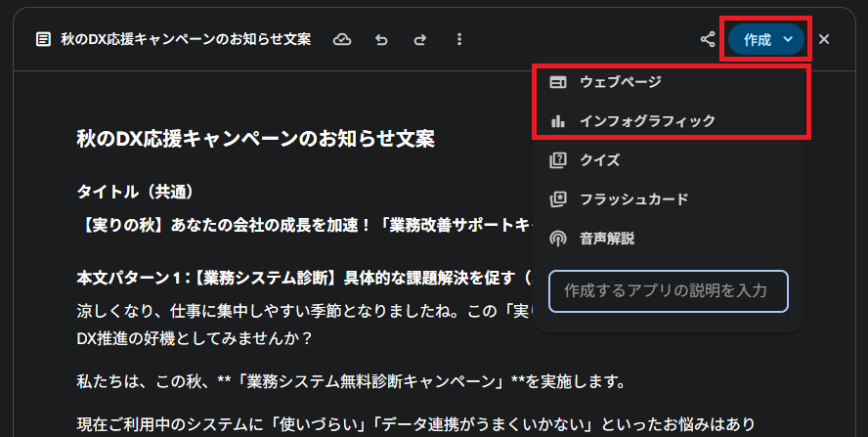Collapse the 作成 dropdown via its chevron
The height and width of the screenshot is (437, 868).
point(788,40)
